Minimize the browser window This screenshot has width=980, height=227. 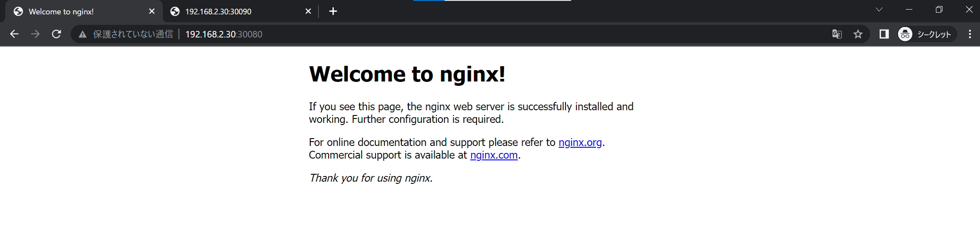(x=909, y=10)
